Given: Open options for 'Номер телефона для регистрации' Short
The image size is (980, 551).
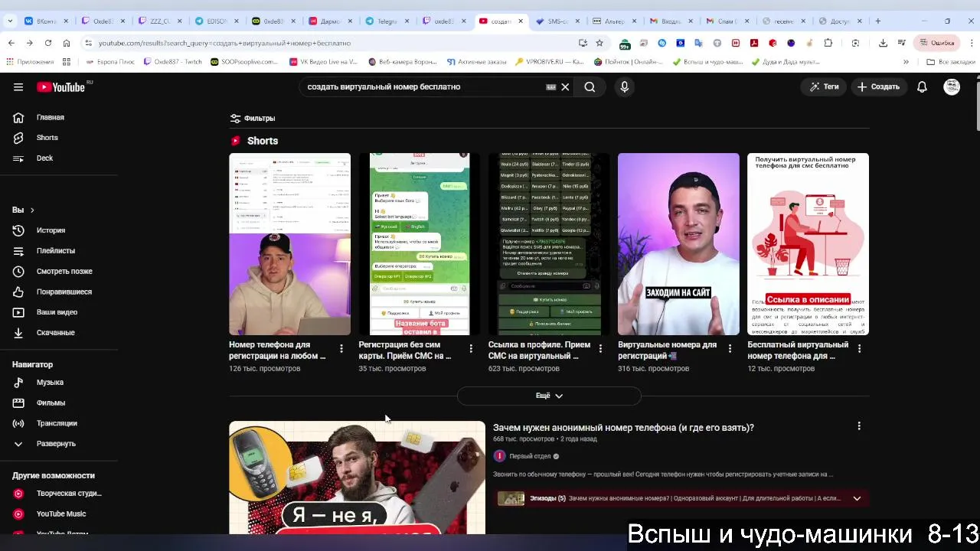Looking at the screenshot, I should coord(341,349).
